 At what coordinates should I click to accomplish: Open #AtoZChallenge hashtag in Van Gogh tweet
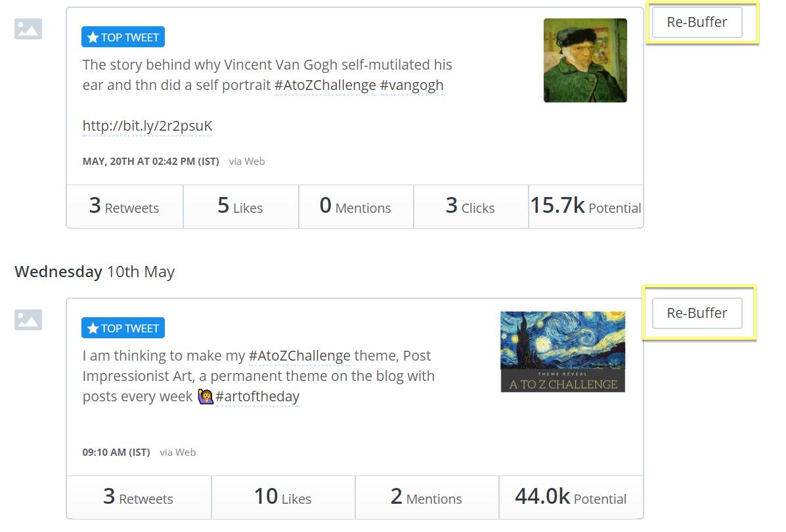click(325, 85)
